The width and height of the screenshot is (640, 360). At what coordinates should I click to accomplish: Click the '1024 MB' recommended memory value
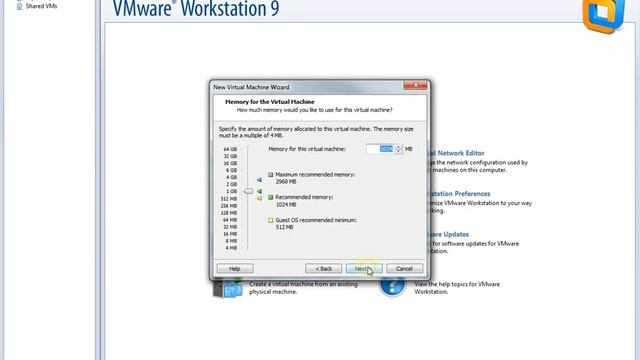point(286,204)
